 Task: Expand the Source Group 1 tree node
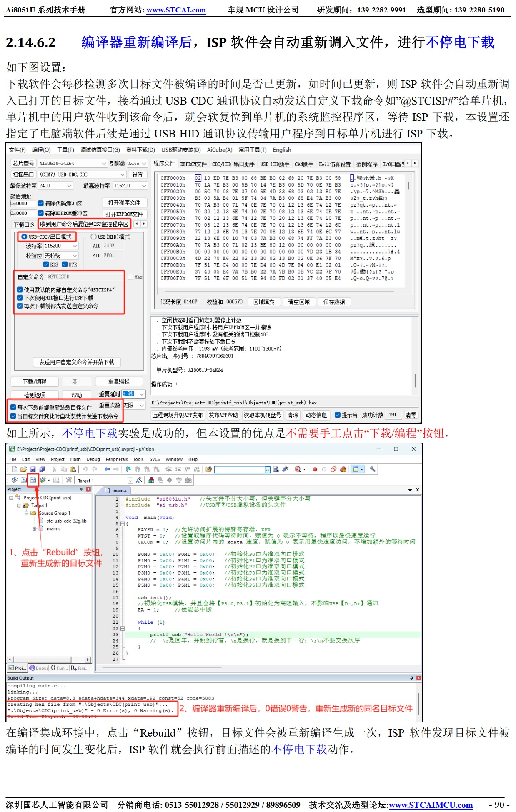[26, 513]
